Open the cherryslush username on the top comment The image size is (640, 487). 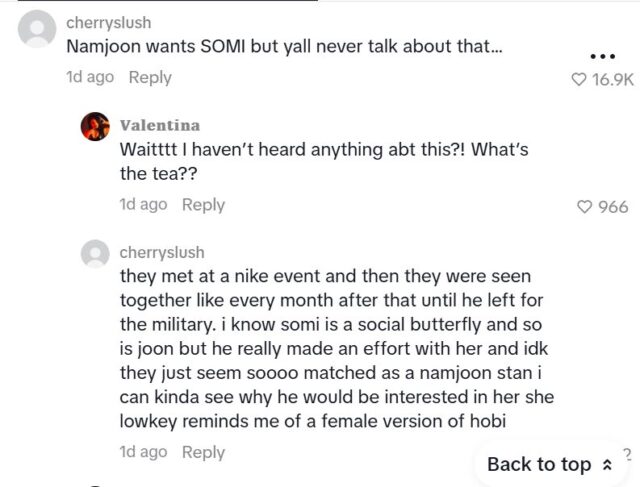click(x=108, y=21)
